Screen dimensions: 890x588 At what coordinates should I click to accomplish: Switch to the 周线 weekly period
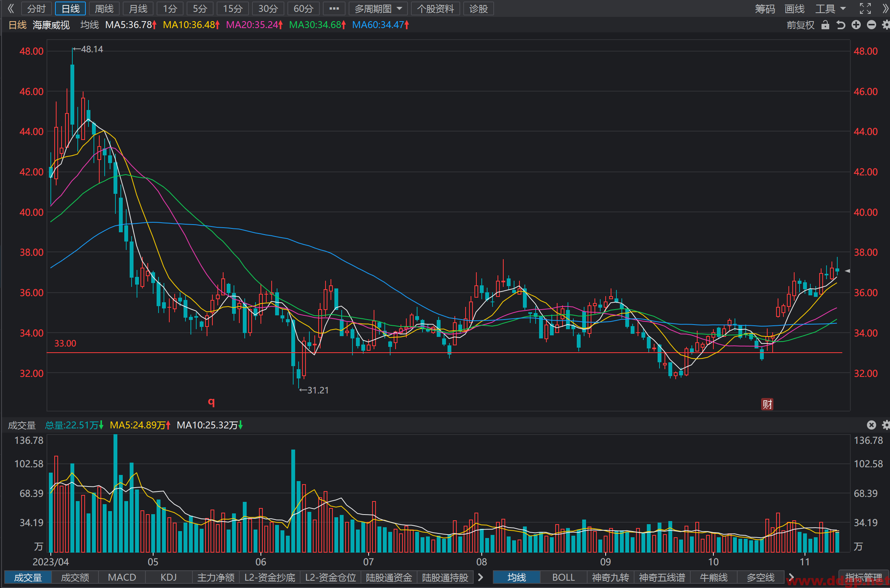pos(104,8)
